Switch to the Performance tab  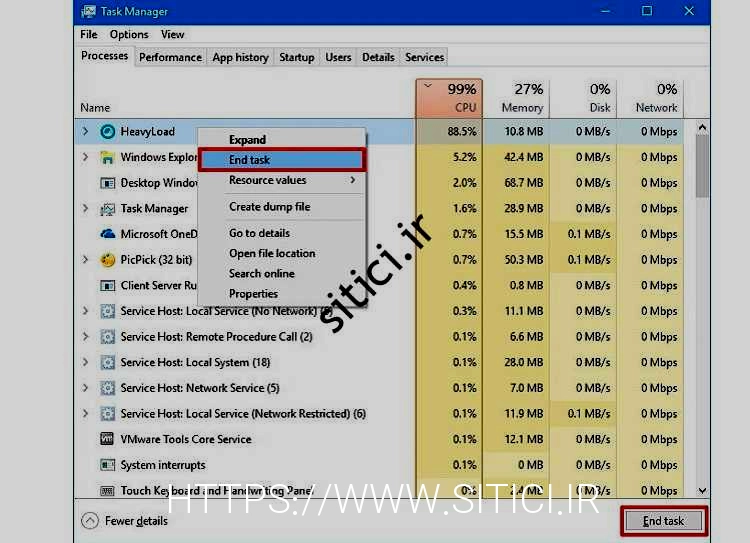coord(170,57)
